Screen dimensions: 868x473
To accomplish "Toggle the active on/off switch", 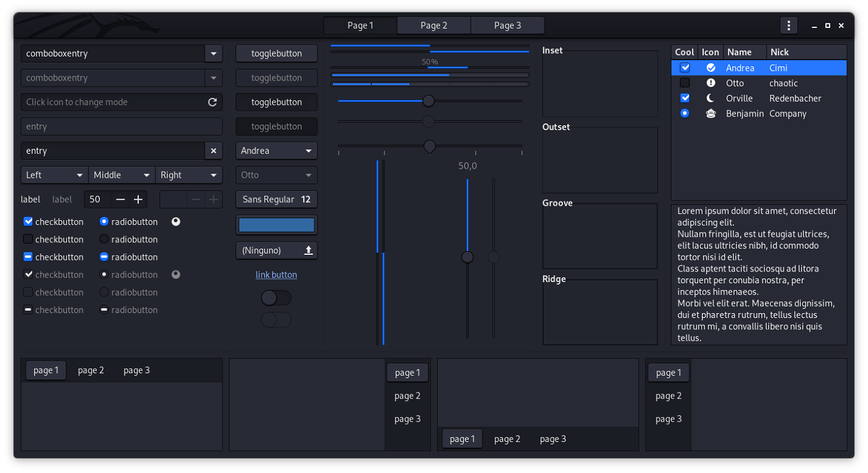I will tap(276, 298).
